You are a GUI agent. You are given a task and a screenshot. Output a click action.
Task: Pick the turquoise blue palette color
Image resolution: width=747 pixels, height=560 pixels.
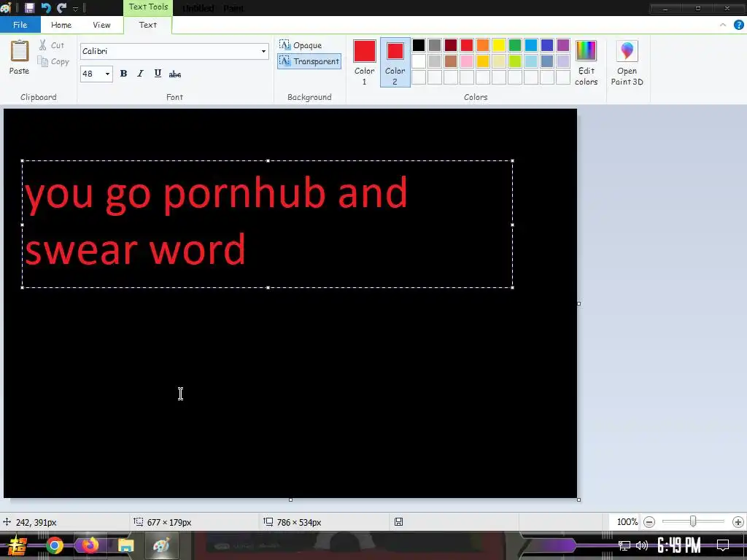tap(531, 45)
